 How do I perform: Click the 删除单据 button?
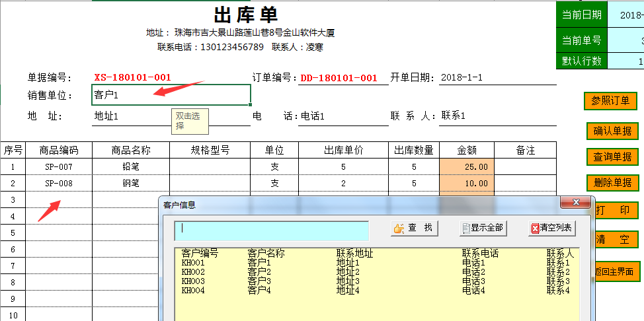(x=613, y=182)
